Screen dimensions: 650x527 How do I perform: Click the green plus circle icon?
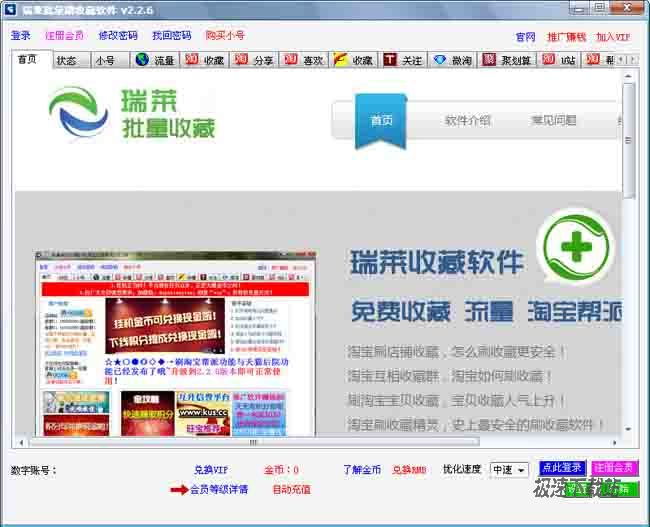click(576, 247)
